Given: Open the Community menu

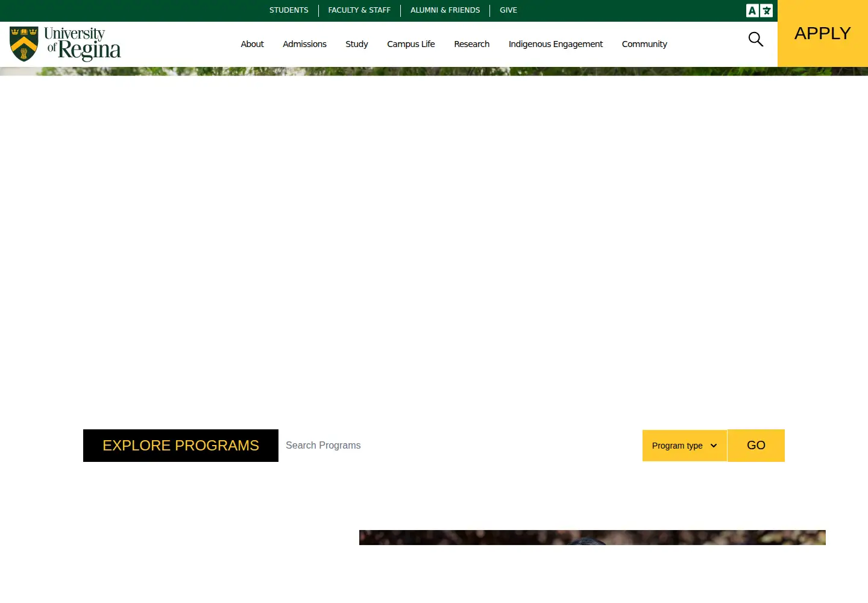Looking at the screenshot, I should click(x=644, y=44).
